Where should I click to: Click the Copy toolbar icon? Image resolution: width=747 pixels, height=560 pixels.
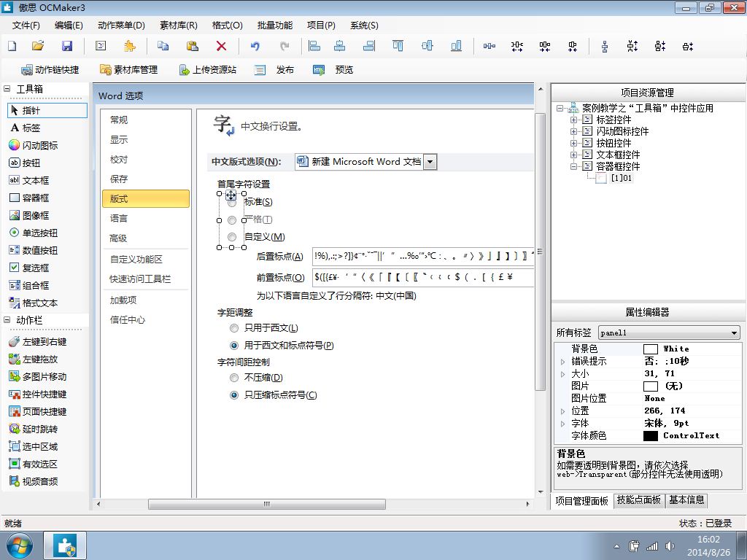163,46
